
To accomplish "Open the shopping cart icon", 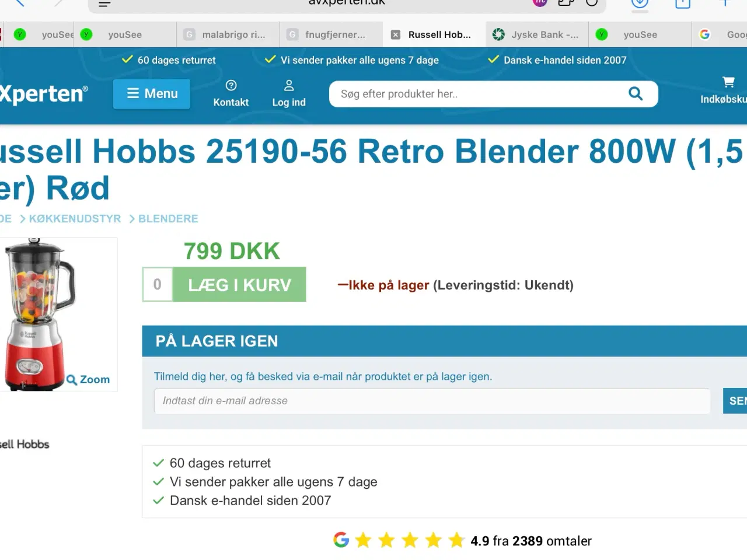I will coord(728,82).
